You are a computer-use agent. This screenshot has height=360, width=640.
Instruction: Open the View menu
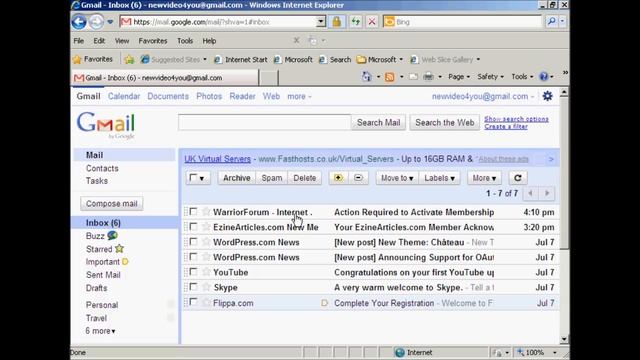(x=122, y=41)
